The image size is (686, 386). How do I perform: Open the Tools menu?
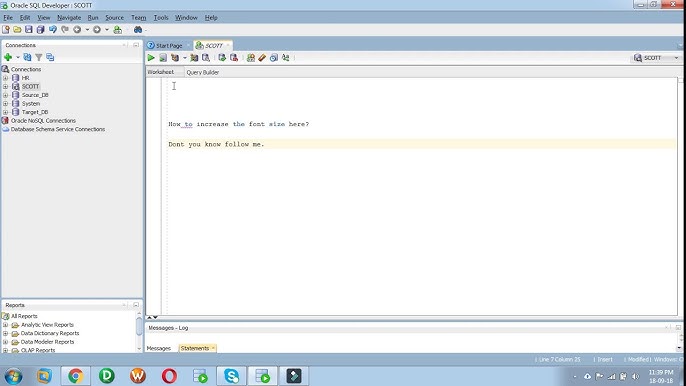pyautogui.click(x=161, y=18)
